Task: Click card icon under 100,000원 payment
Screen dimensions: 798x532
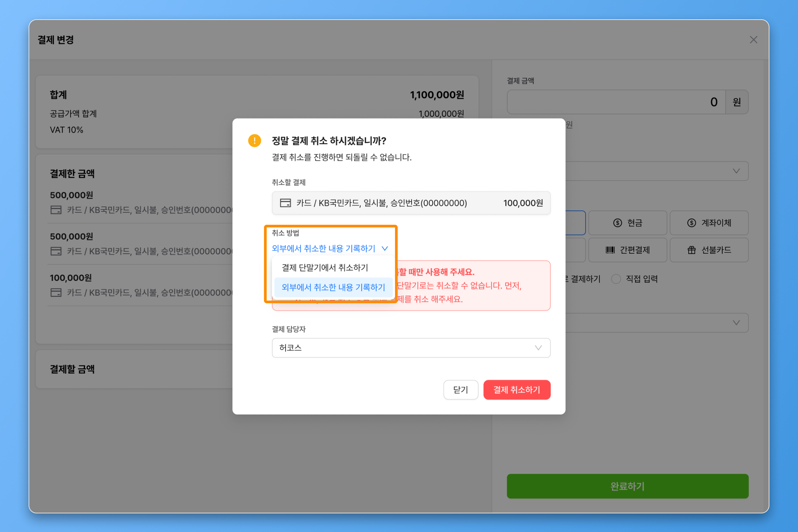Action: [x=56, y=293]
